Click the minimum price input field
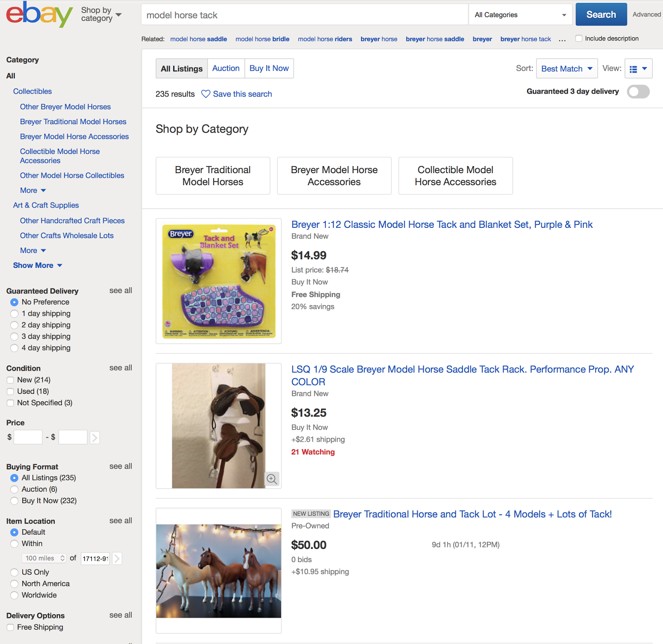 click(x=28, y=437)
